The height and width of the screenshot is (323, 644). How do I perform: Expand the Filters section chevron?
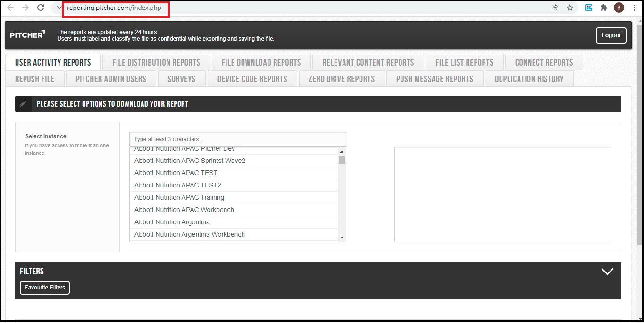point(607,272)
